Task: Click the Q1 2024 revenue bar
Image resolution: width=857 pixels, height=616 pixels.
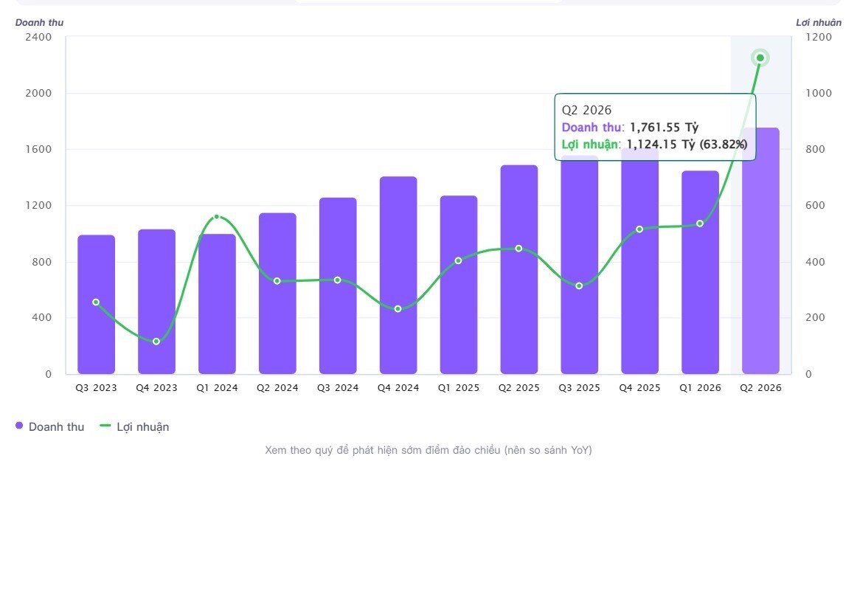Action: 217,304
